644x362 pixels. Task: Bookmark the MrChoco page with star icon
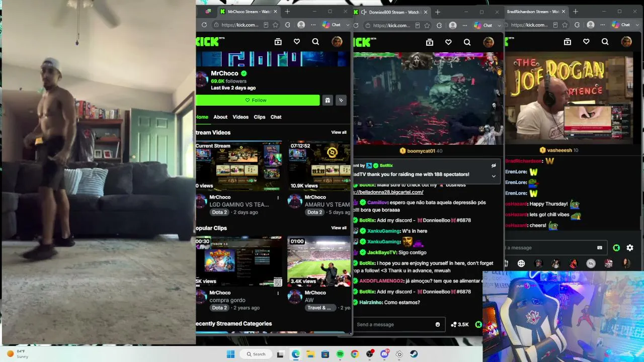tap(276, 25)
